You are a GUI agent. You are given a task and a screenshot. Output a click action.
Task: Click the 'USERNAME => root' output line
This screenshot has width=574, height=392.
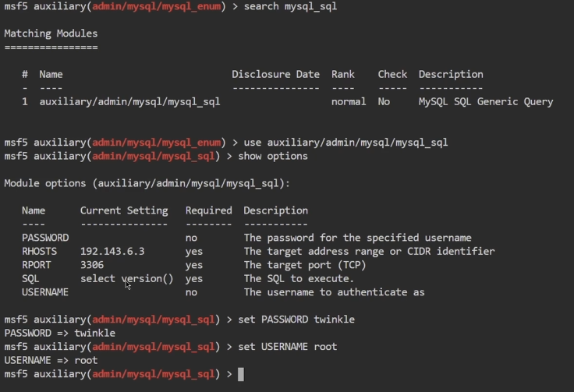[51, 360]
